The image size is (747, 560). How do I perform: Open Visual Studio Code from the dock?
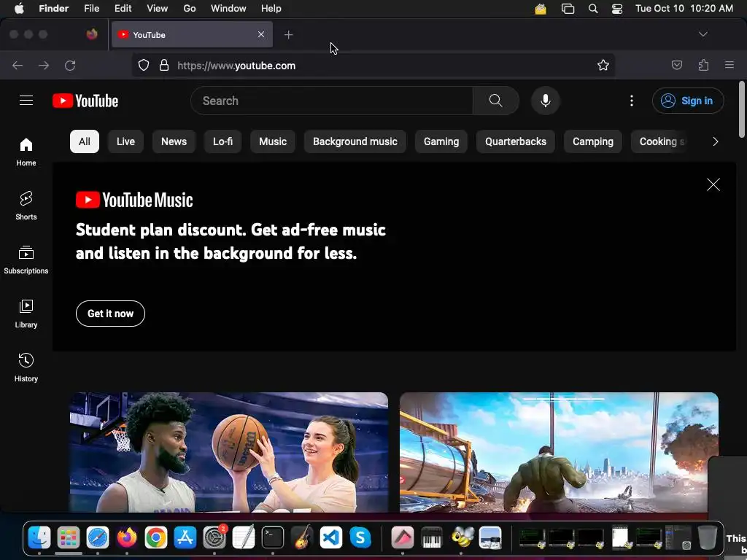point(331,537)
